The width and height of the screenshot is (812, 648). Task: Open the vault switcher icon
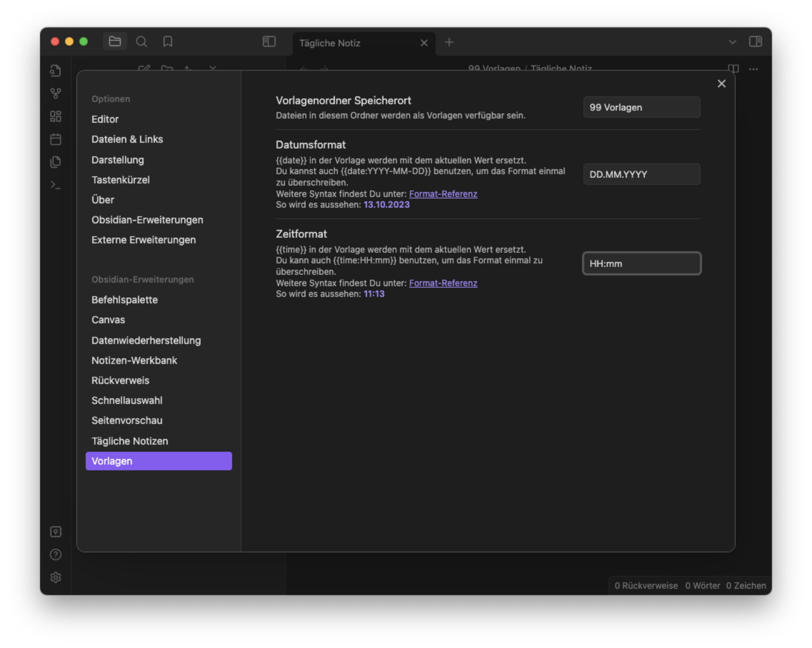(56, 531)
